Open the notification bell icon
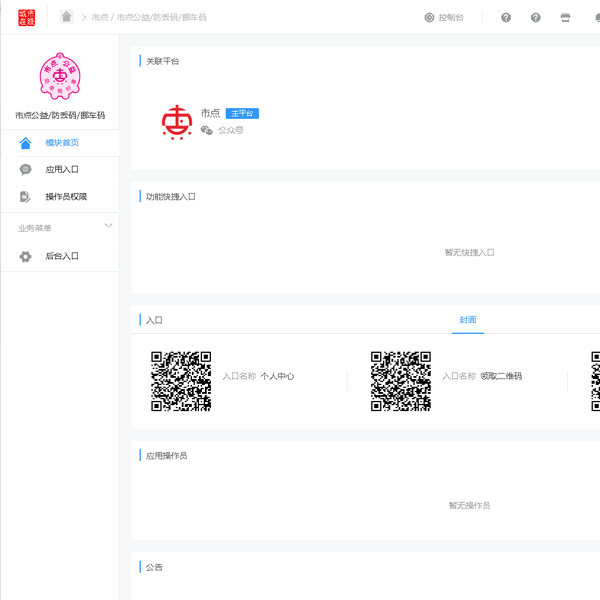This screenshot has width=600, height=600. 597,17
